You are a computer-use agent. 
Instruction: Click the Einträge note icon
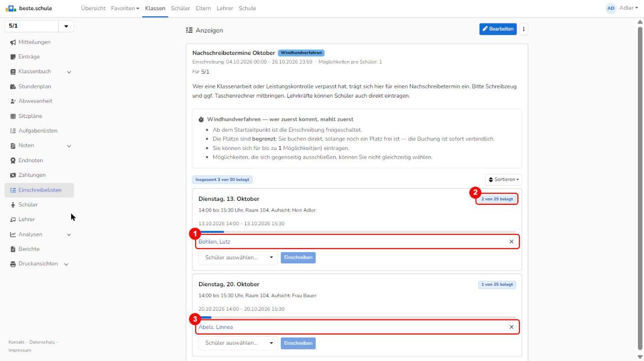(x=12, y=56)
